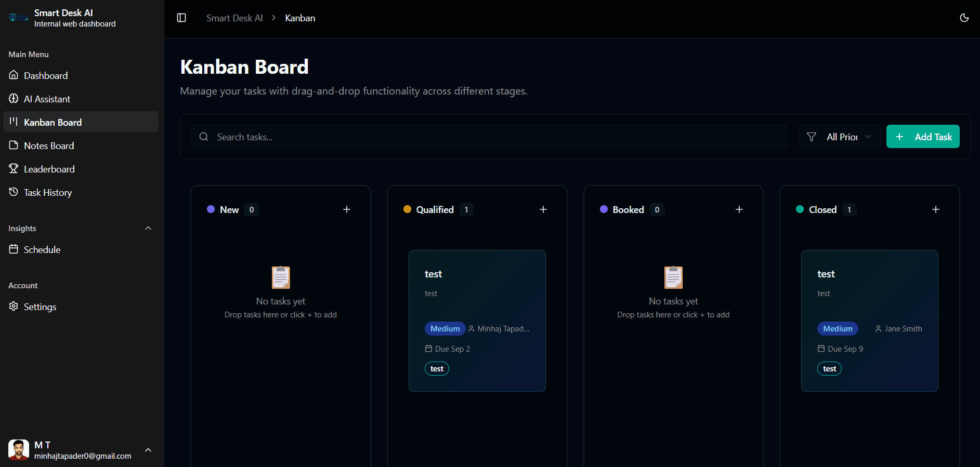Select Kanban Board in sidebar
This screenshot has height=467, width=980.
point(81,122)
